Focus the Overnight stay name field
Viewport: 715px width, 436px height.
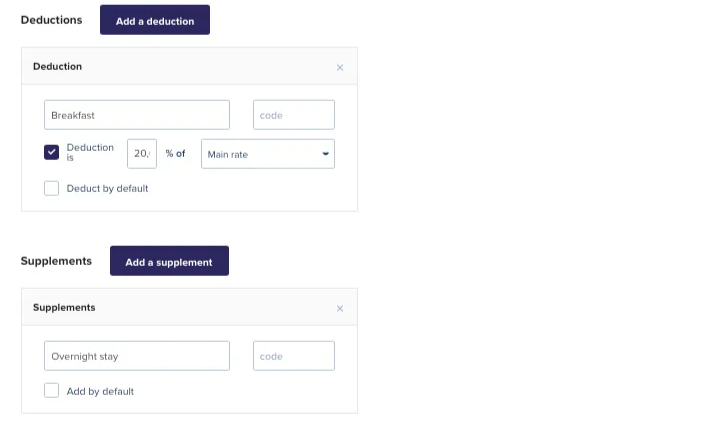point(137,356)
